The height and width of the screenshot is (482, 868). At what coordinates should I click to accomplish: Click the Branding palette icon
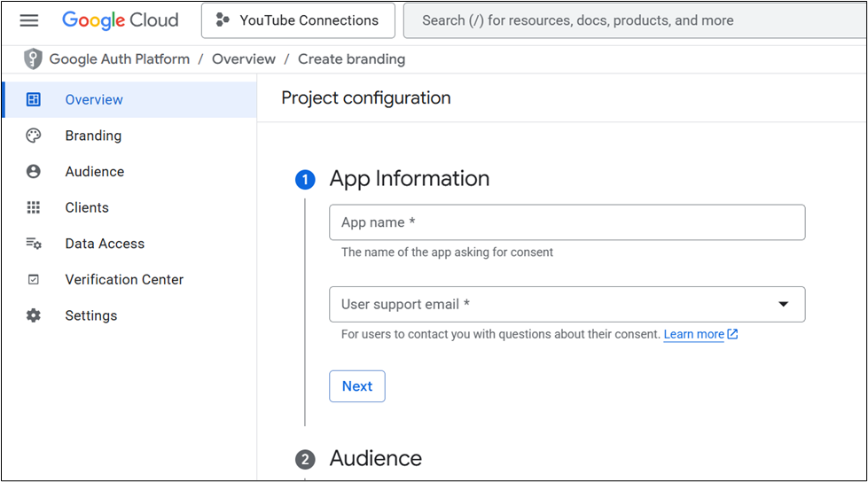[34, 136]
